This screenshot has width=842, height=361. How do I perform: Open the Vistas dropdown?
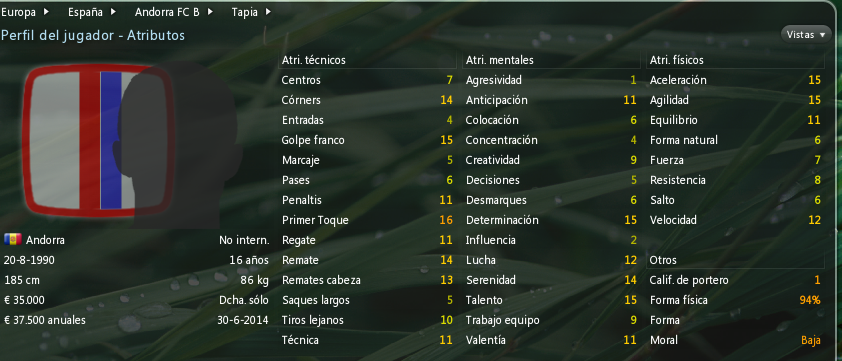(806, 35)
